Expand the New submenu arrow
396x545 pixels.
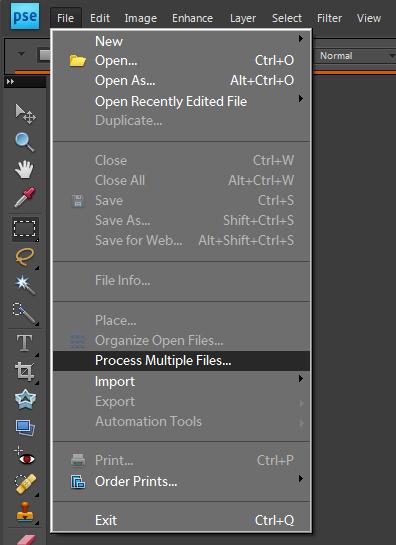(301, 39)
